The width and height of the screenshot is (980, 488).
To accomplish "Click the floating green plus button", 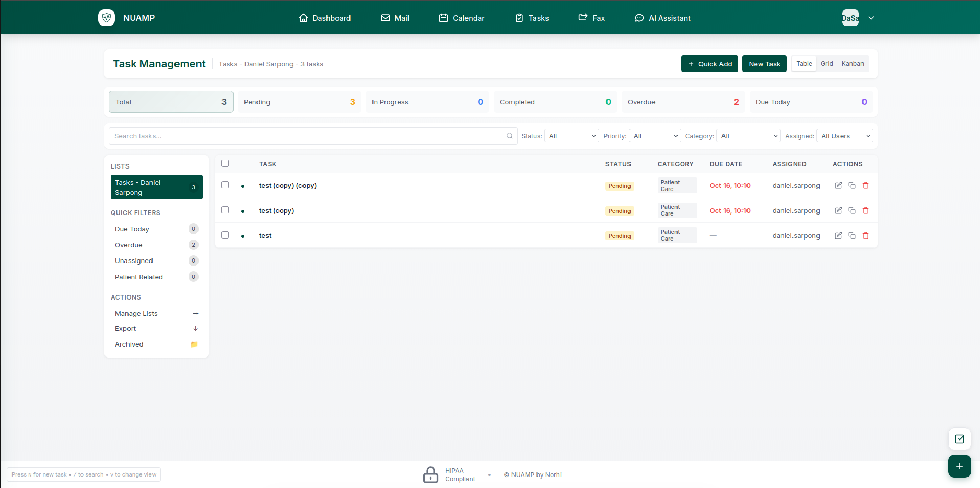I will (x=960, y=466).
